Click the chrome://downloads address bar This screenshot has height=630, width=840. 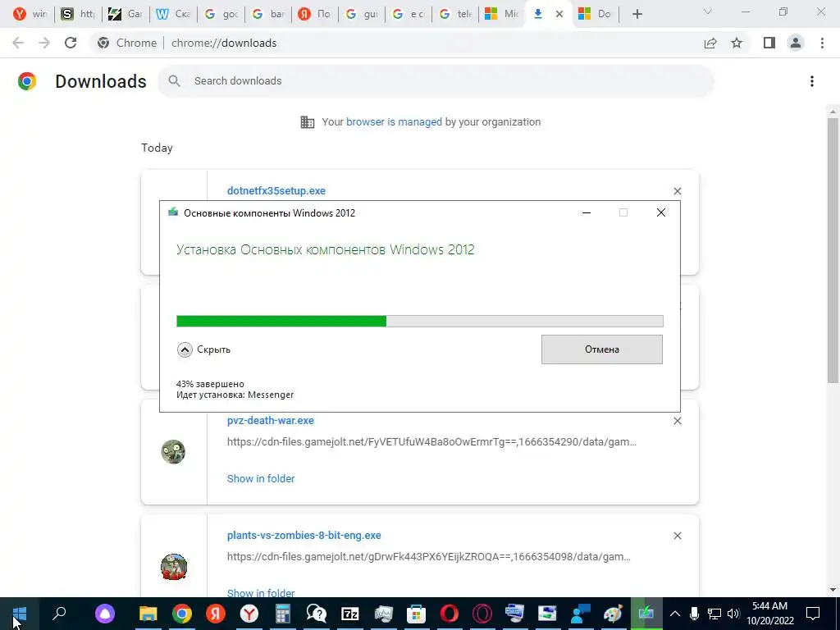coord(224,43)
